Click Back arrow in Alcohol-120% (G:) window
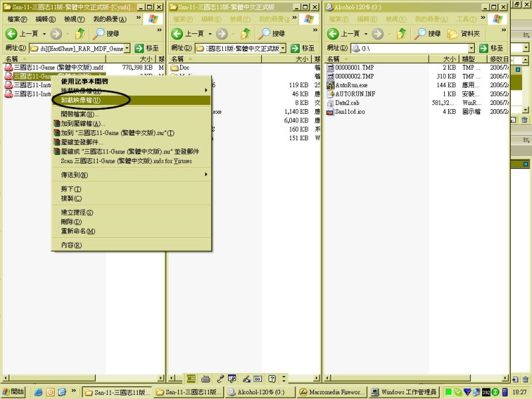Image resolution: width=532 pixels, height=399 pixels. 333,34
